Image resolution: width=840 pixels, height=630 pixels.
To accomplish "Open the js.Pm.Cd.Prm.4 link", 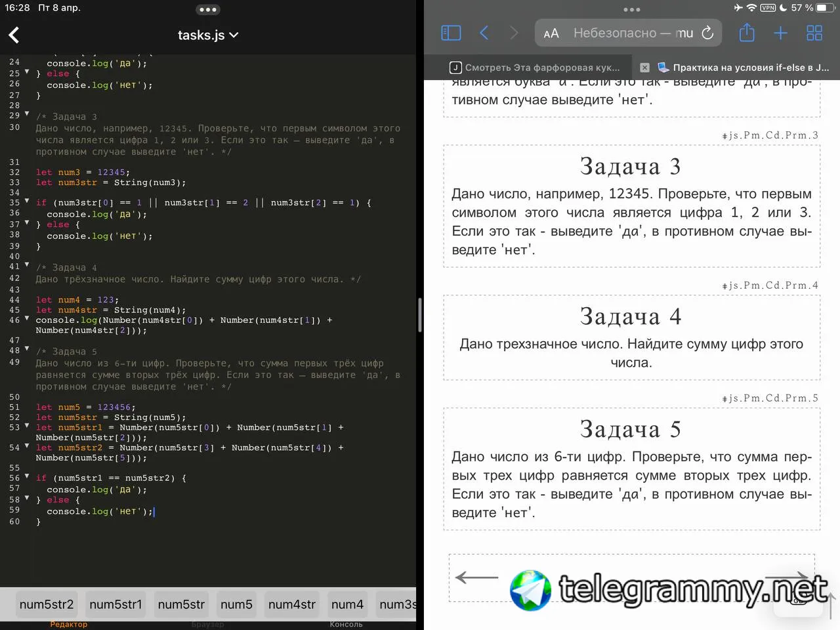I will click(x=770, y=285).
